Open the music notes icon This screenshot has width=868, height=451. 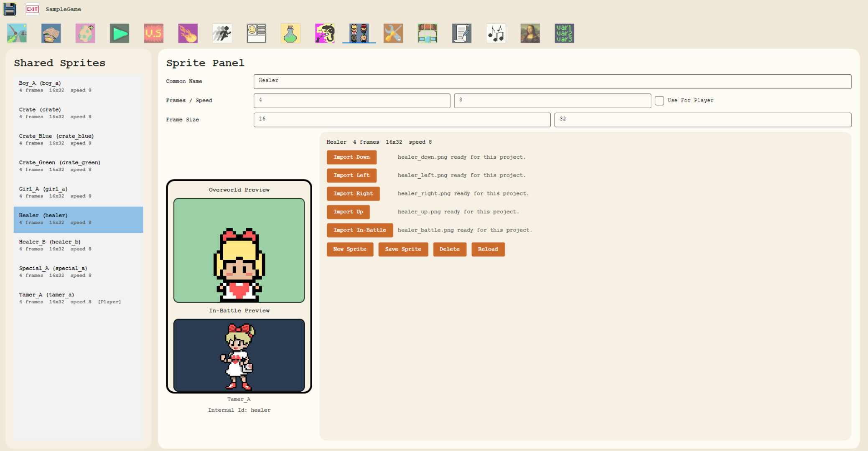496,33
